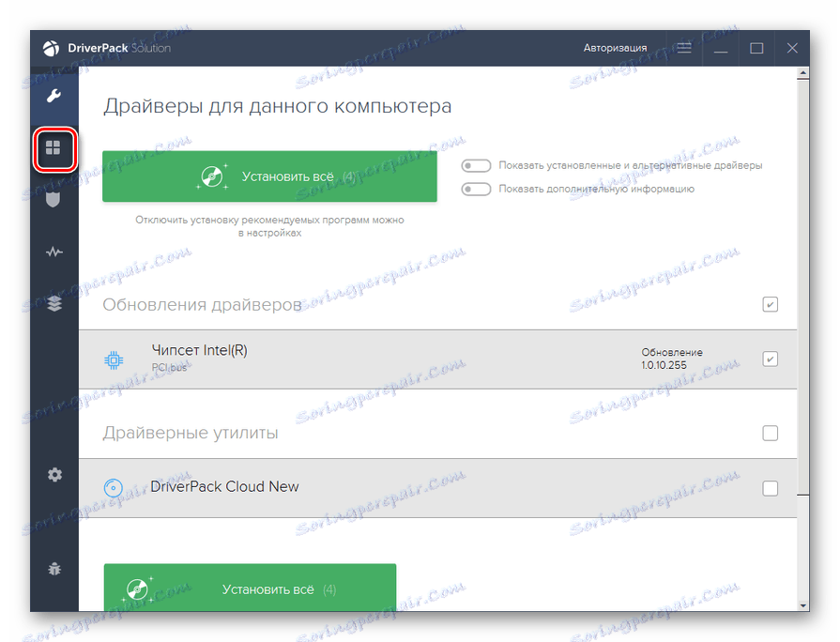The height and width of the screenshot is (642, 840).
Task: Click the vertical scrollbar thumb
Action: click(802, 286)
